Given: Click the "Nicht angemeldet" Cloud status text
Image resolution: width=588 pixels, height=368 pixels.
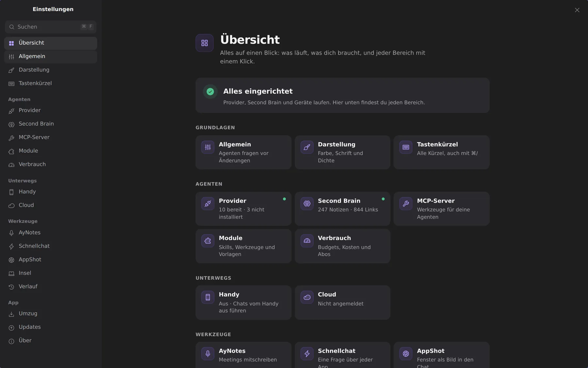Looking at the screenshot, I should point(340,304).
